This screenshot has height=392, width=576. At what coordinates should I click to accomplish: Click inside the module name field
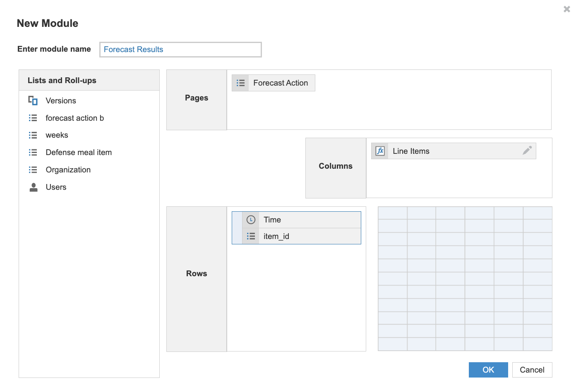(180, 49)
